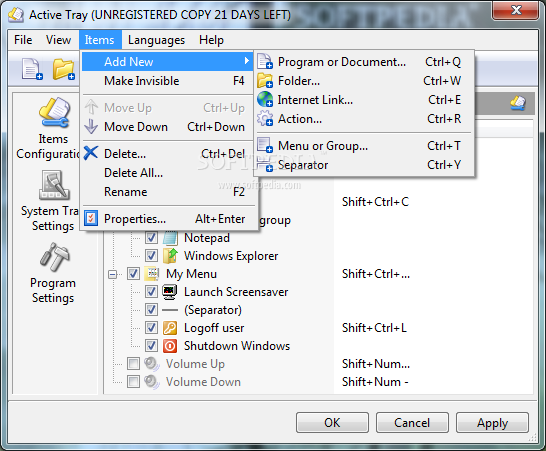Screen dimensions: 546x451
Task: Open the Items menu
Action: coord(100,40)
